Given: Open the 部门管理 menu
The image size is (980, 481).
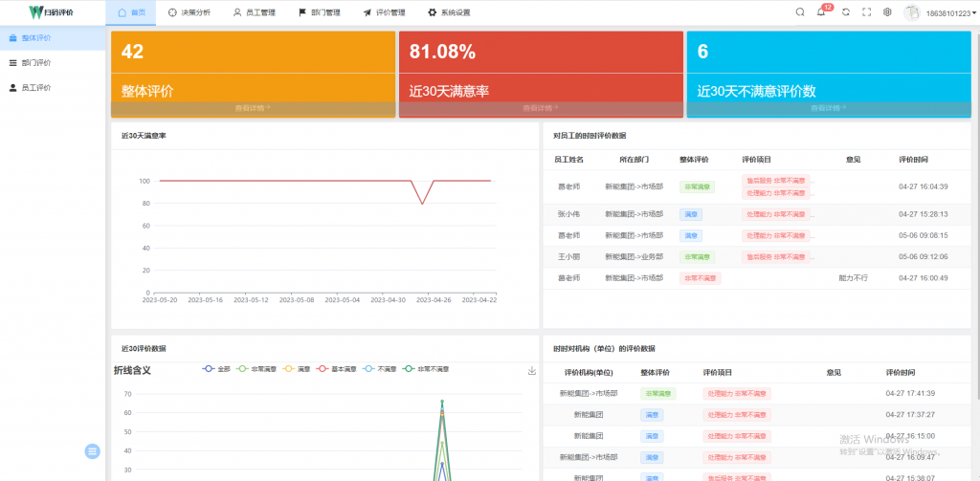Looking at the screenshot, I should pyautogui.click(x=319, y=12).
